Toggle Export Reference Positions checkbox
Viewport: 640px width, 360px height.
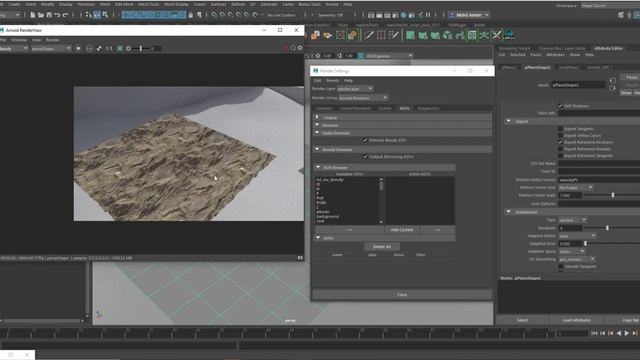(x=560, y=142)
